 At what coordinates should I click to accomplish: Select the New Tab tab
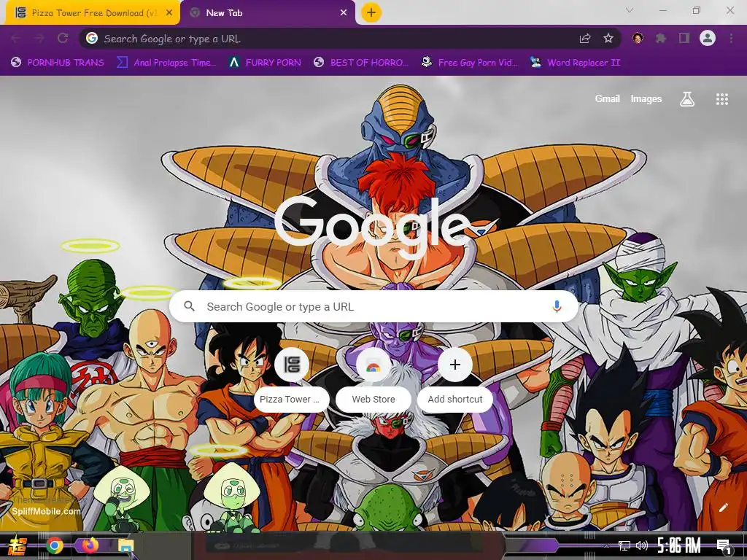coord(268,13)
